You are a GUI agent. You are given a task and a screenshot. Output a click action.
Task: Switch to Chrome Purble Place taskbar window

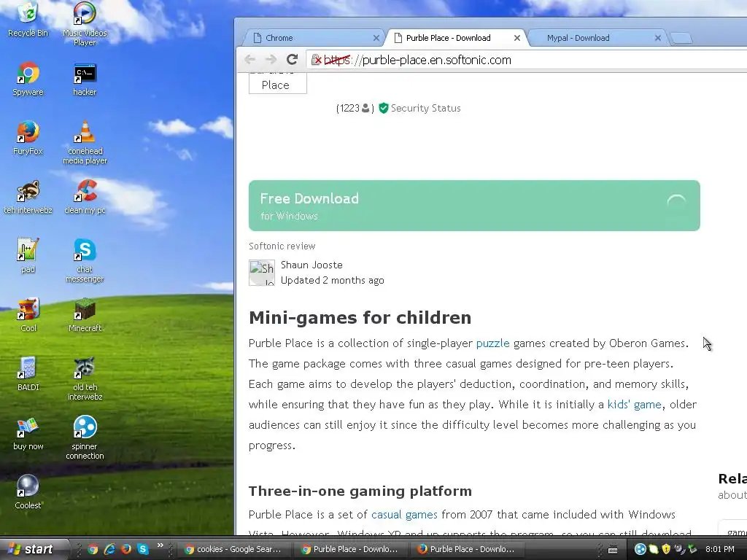point(349,549)
